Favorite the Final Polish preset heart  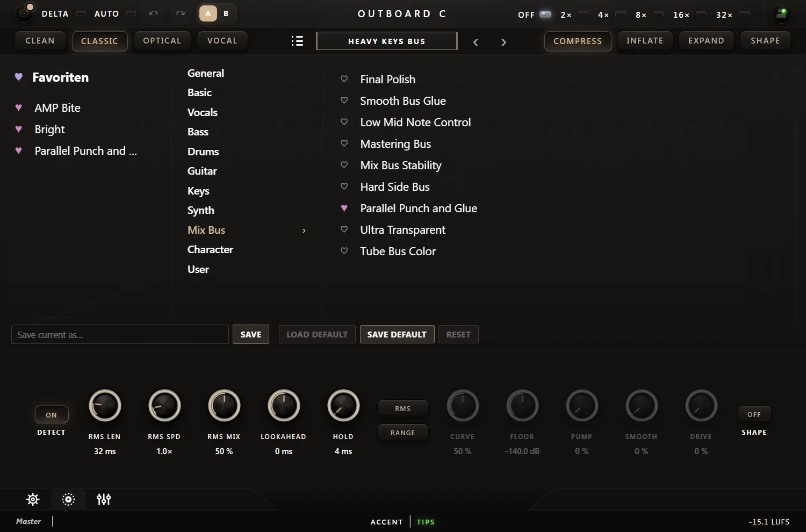(344, 79)
